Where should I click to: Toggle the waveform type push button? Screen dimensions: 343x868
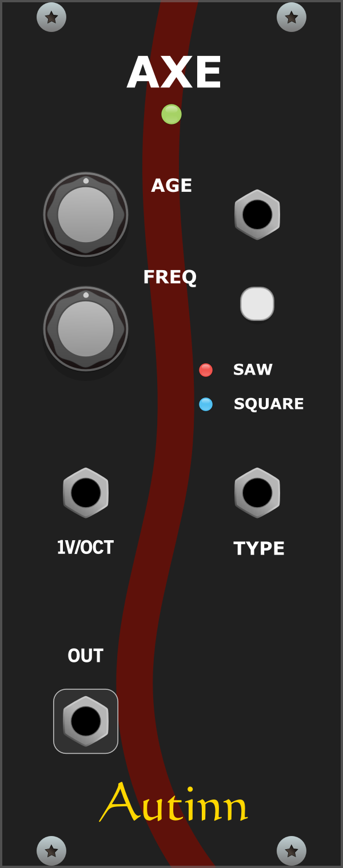point(257,304)
